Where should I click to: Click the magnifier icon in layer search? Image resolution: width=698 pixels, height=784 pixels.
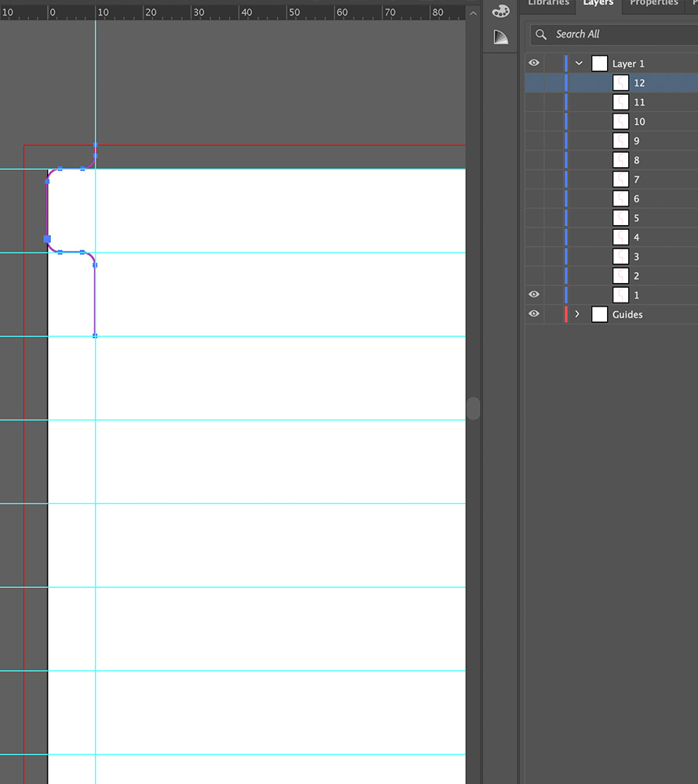point(541,34)
